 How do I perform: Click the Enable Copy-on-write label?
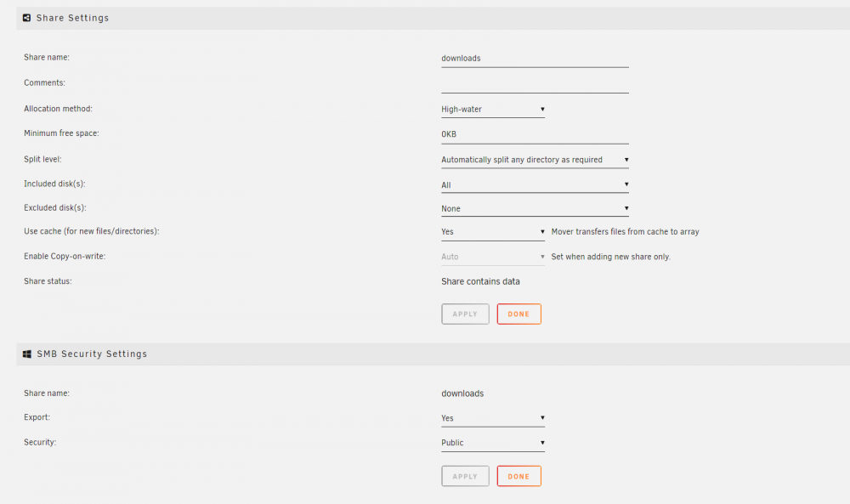pos(65,257)
